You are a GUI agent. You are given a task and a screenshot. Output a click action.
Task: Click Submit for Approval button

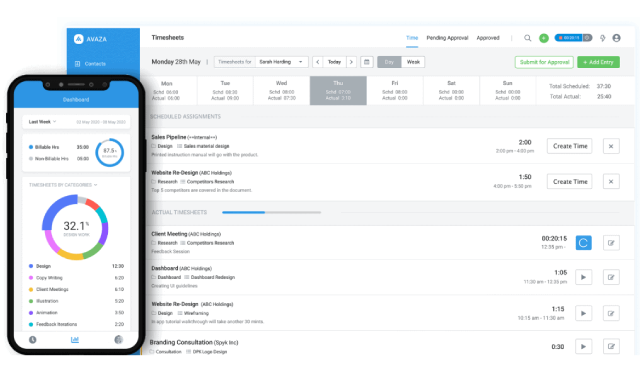point(544,62)
